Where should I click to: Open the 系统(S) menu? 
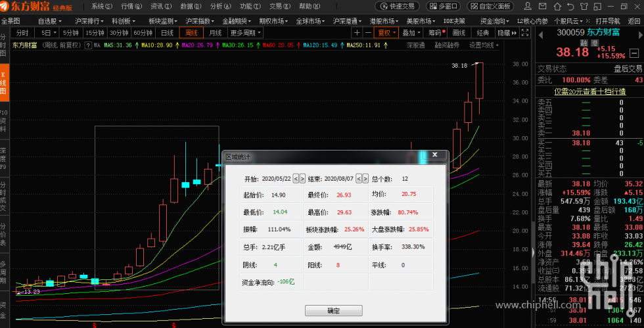[x=101, y=6]
